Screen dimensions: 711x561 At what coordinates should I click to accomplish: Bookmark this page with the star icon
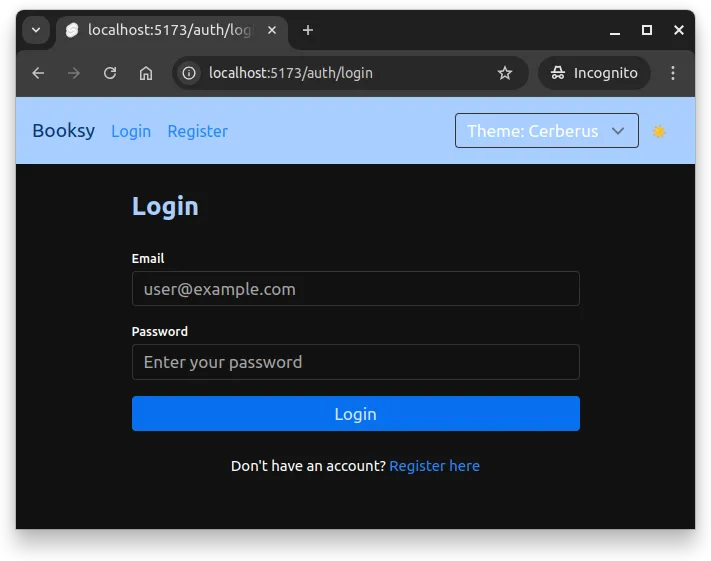[505, 73]
